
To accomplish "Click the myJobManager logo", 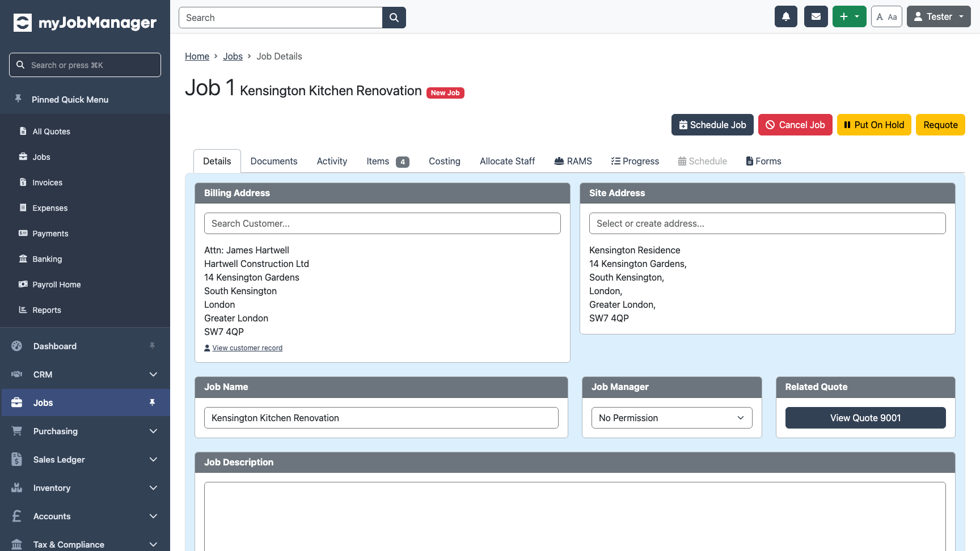I will tap(85, 23).
